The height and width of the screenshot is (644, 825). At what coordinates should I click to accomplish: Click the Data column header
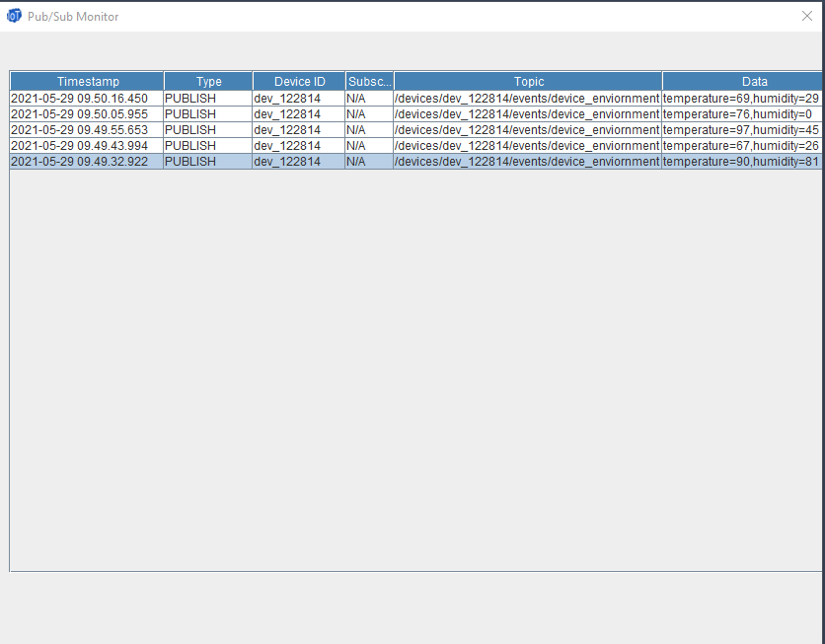tap(742, 82)
